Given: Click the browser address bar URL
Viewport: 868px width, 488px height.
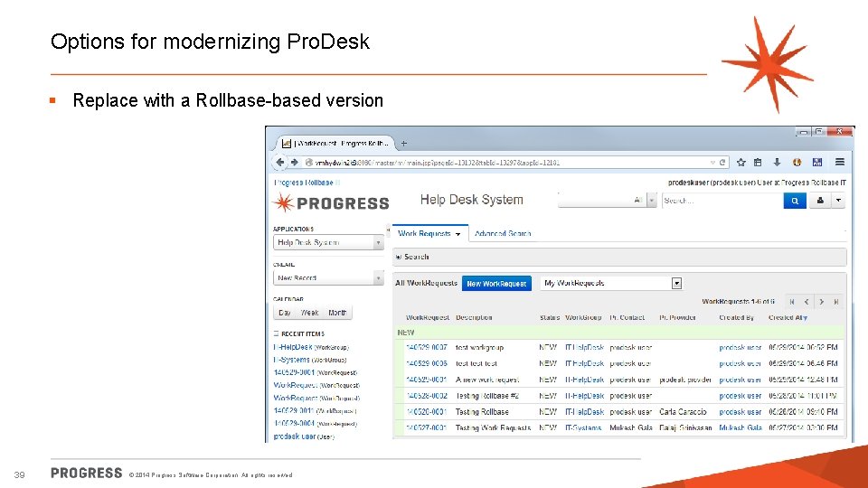Looking at the screenshot, I should coord(438,163).
